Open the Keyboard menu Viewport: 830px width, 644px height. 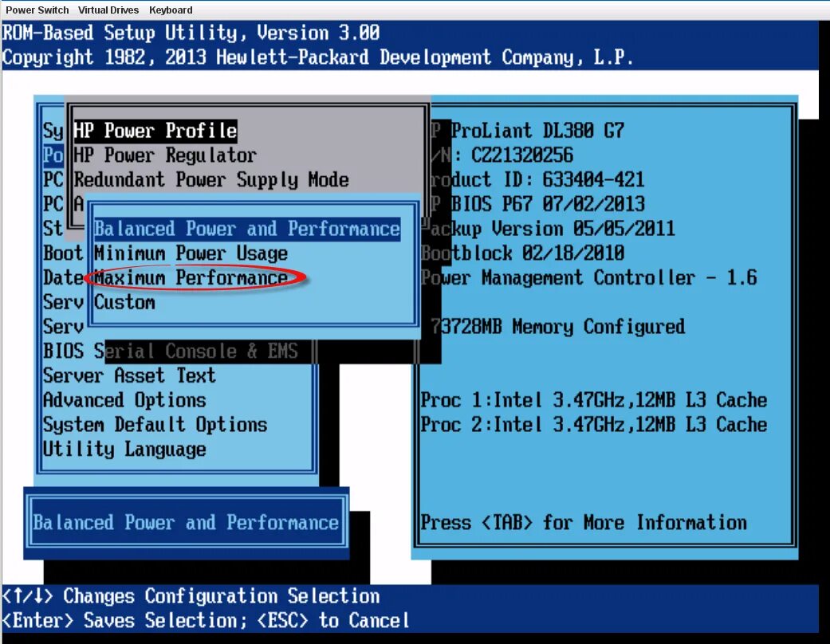pyautogui.click(x=171, y=10)
